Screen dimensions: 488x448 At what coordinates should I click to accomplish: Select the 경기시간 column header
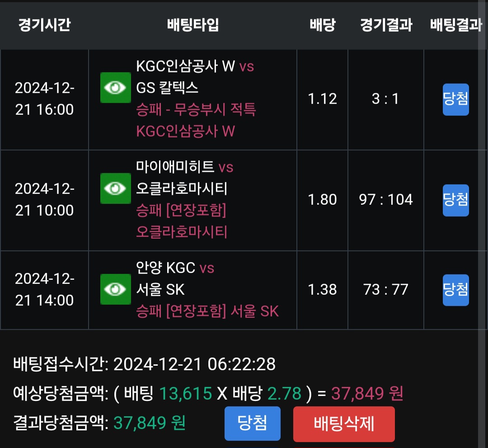tap(44, 25)
